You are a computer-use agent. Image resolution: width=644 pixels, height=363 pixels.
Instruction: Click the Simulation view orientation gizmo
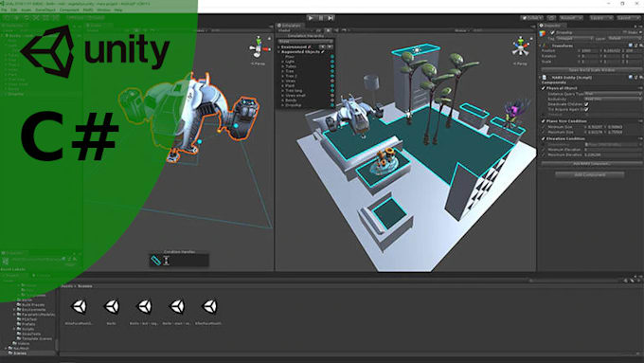click(521, 46)
